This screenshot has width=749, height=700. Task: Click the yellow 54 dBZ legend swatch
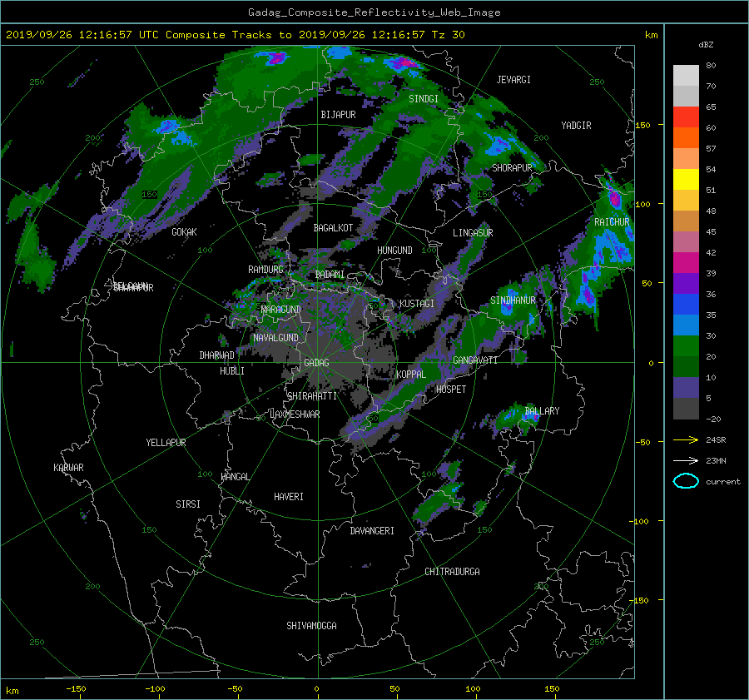(x=686, y=179)
